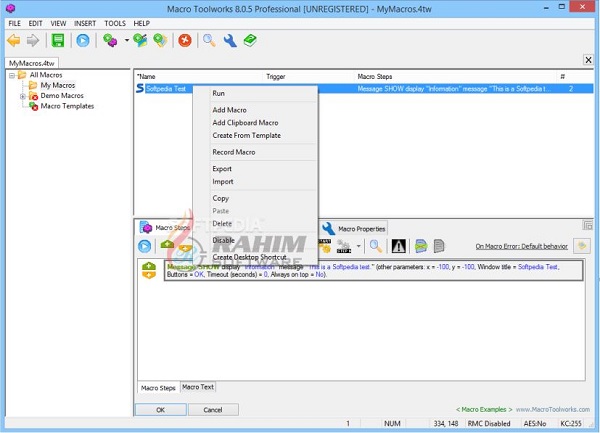Screen dimensions: 600x433
Task: Select My Macros folder in tree
Action: click(x=57, y=85)
